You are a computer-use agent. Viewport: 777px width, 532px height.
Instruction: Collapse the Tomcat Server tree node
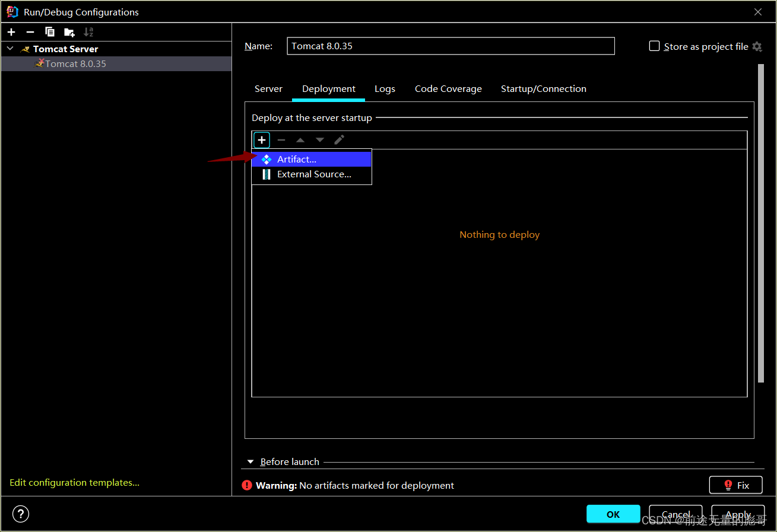click(10, 49)
